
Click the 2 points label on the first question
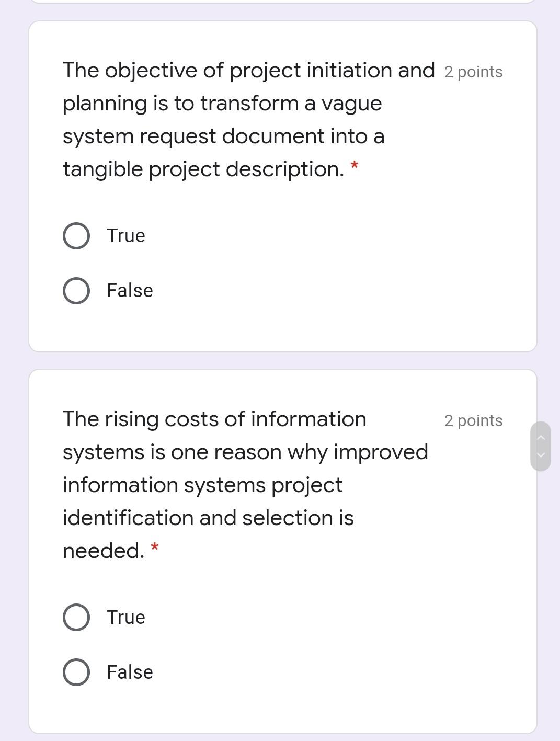pyautogui.click(x=473, y=72)
